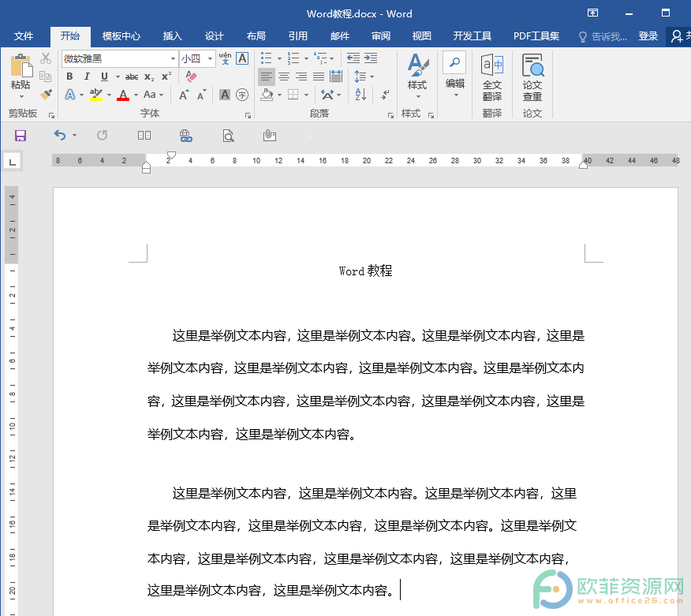Screen dimensions: 691x616
Task: Switch to the Design (设计) tab
Action: (x=215, y=36)
